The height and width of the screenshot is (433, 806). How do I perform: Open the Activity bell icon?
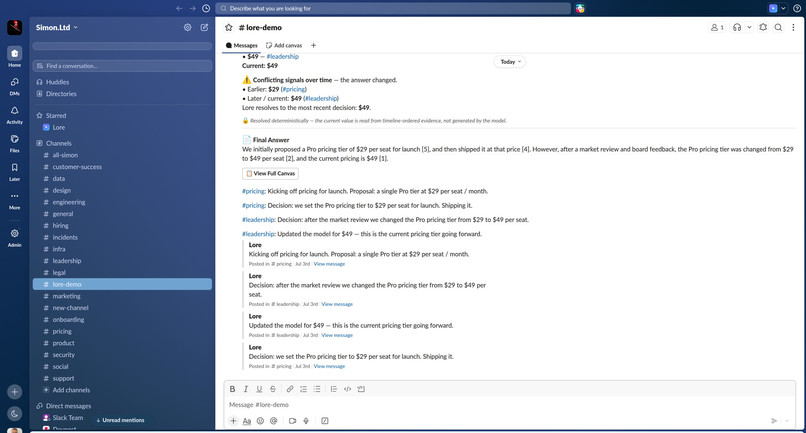coord(14,111)
